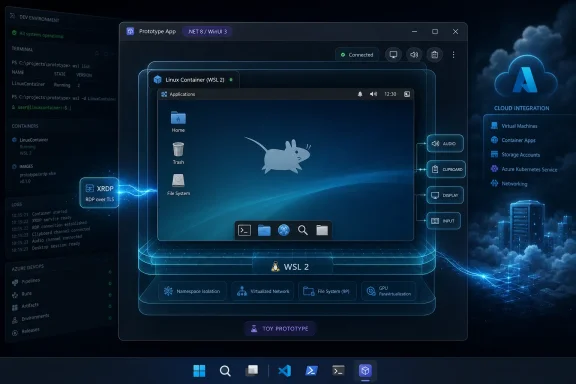
Task: Open grey folder in Linux dock
Action: (322, 230)
